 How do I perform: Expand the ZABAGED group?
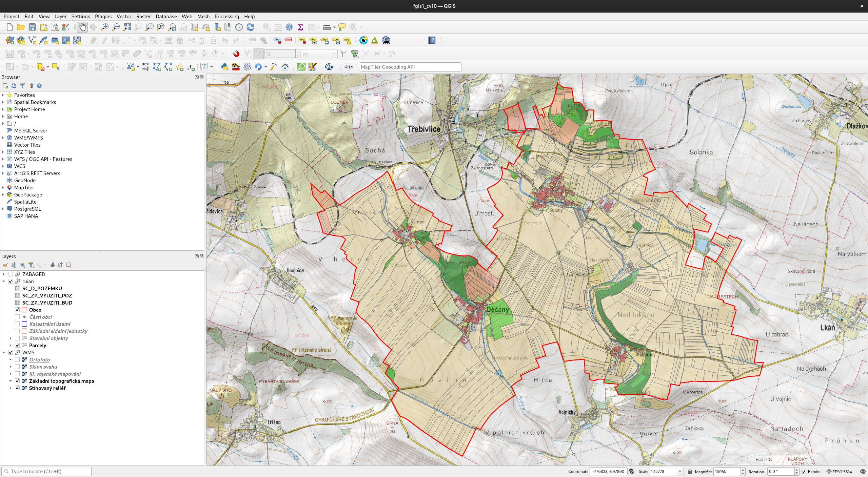point(4,274)
